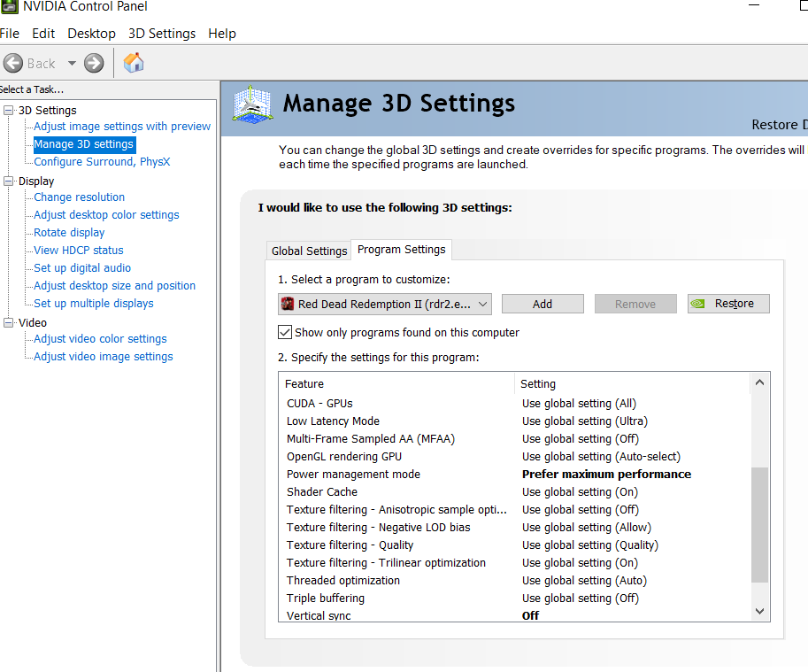808x672 pixels.
Task: Click the Add program button
Action: tap(543, 304)
